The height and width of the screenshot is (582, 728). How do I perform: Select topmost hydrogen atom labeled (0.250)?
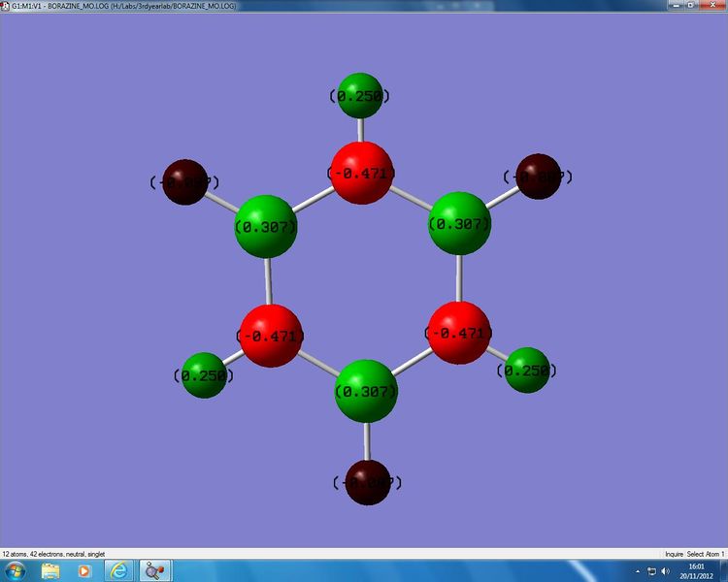(360, 96)
